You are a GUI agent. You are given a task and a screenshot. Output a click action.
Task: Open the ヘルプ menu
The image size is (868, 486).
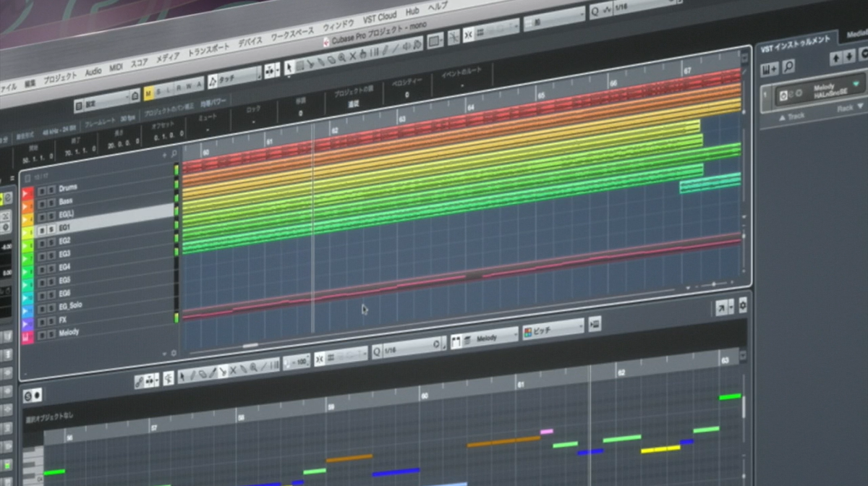[438, 7]
